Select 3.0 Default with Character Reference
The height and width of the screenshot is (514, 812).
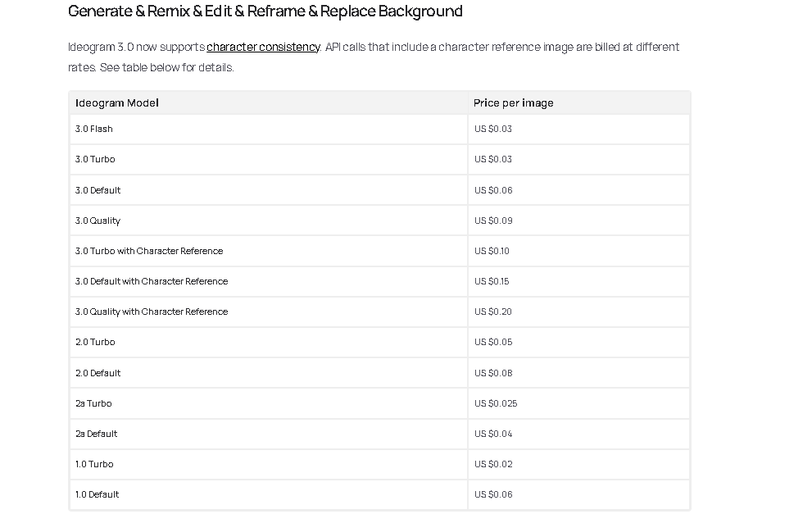[152, 281]
